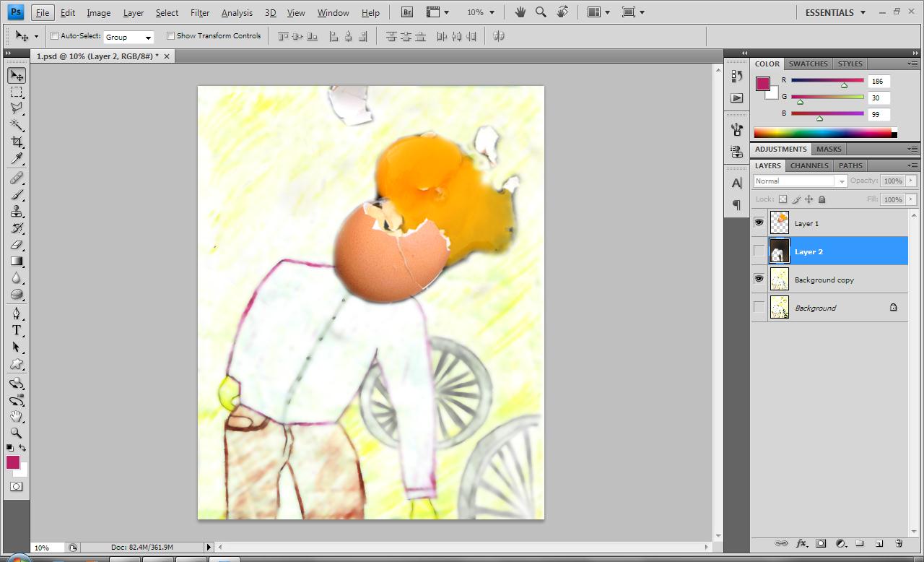Show Layer 2 by clicking its visibility box
Viewport: 924px width, 562px height.
(759, 251)
